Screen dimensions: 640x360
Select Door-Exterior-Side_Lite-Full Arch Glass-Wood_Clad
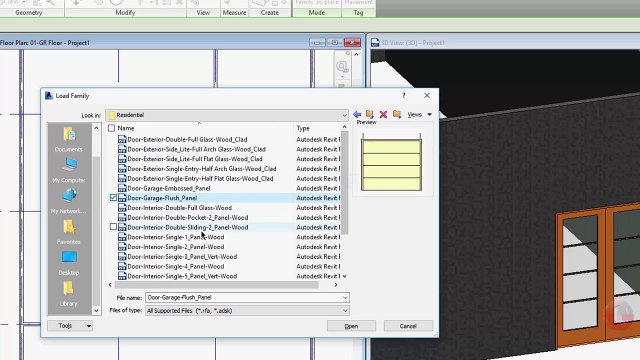click(196, 149)
